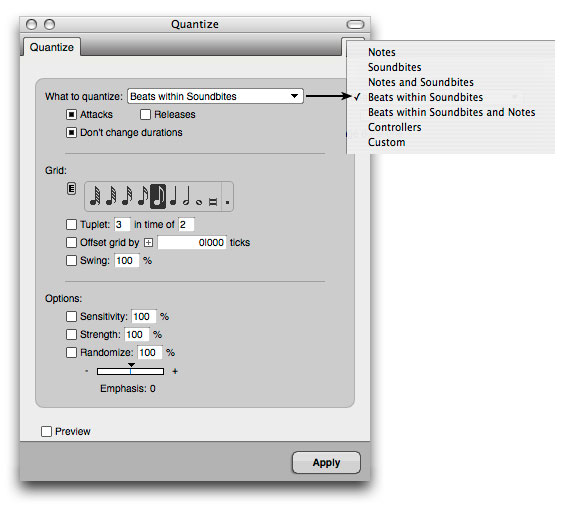Select the half note grid value
576x511 pixels.
point(187,197)
